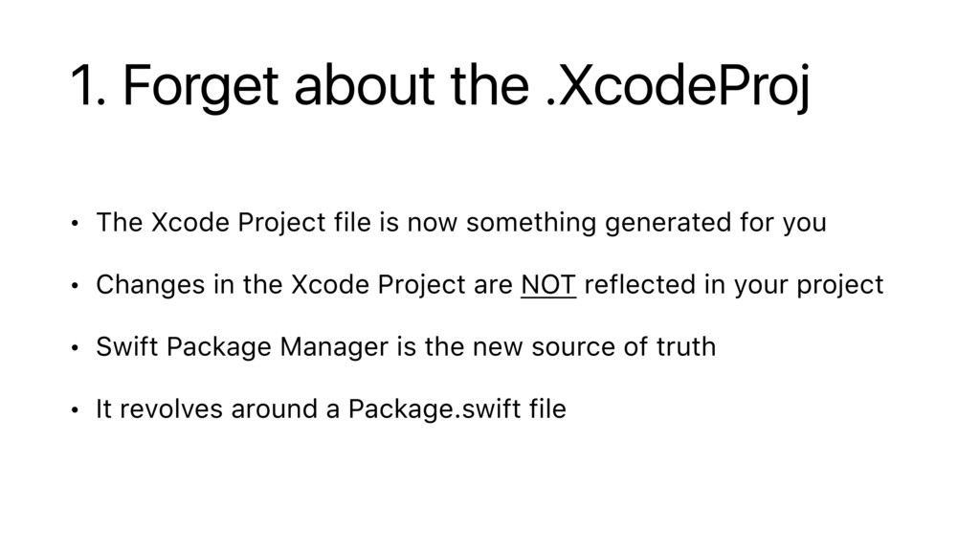
Task: Click the bullet dot before "Changes in the"
Action: (x=73, y=287)
